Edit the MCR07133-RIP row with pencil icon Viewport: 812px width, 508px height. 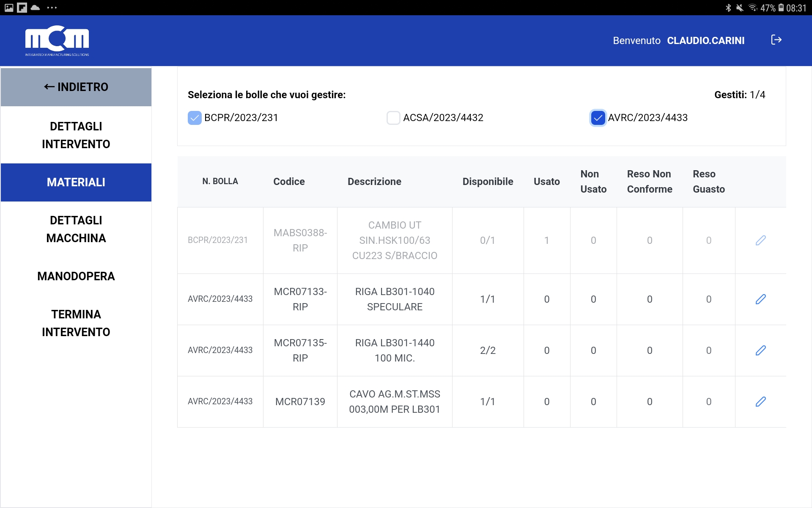click(x=760, y=299)
